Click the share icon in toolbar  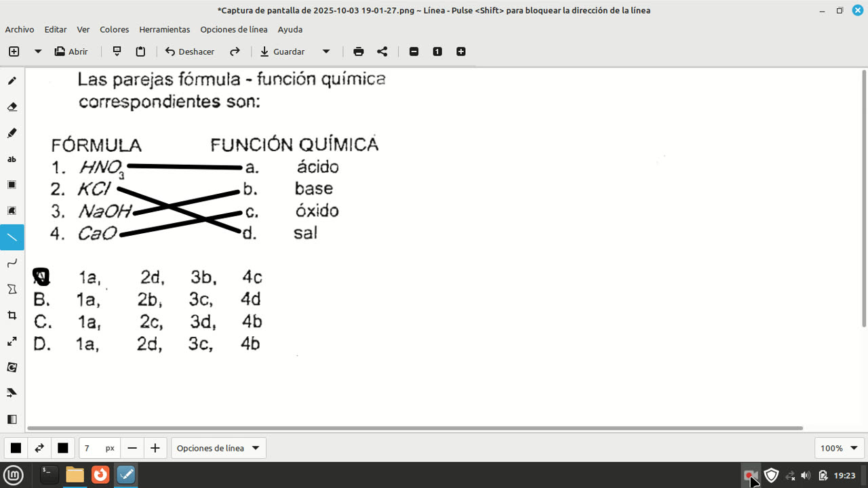point(382,52)
